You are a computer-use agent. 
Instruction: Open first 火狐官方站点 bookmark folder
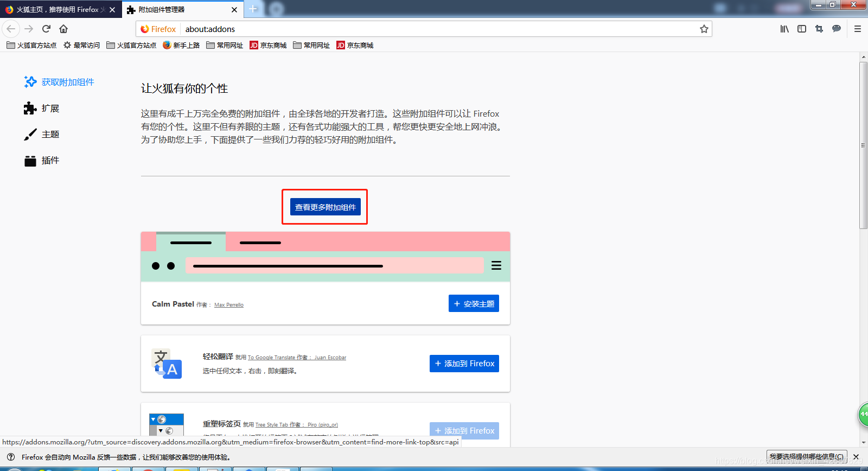[31, 45]
